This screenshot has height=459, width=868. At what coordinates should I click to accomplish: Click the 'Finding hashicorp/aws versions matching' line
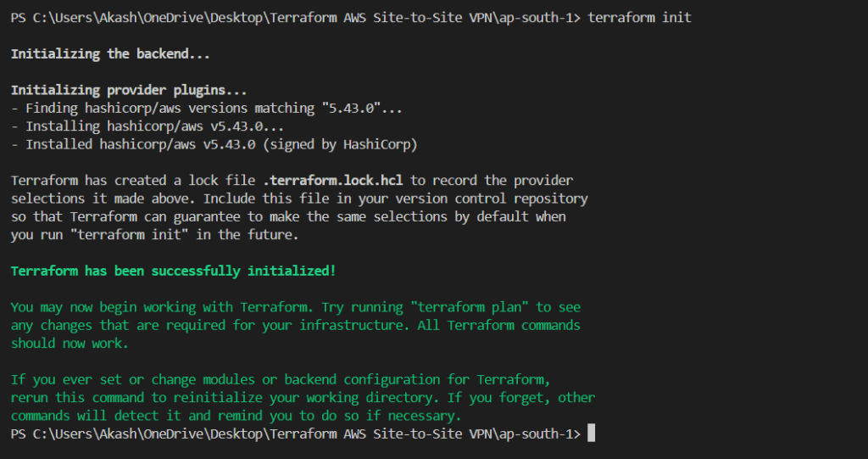[207, 108]
